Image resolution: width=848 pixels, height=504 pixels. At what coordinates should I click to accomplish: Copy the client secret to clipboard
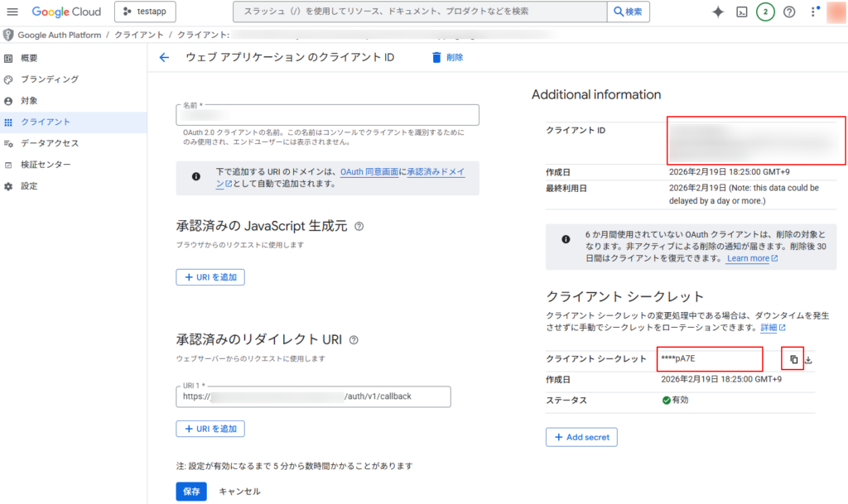793,359
